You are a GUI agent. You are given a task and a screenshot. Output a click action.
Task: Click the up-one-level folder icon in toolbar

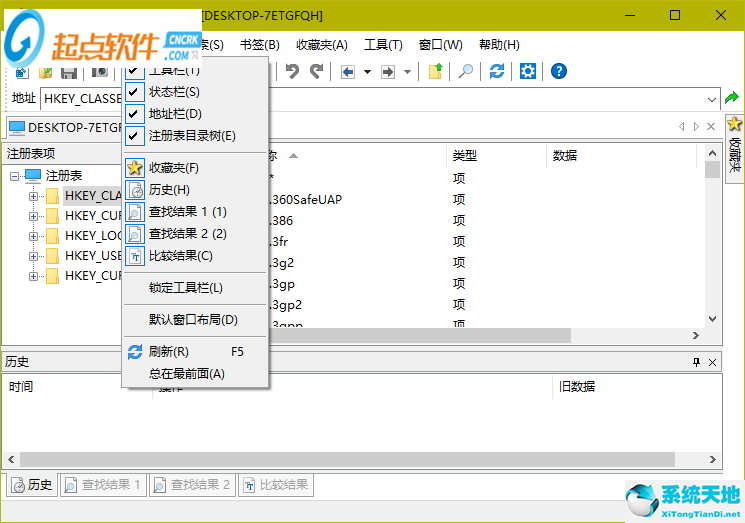tap(435, 72)
